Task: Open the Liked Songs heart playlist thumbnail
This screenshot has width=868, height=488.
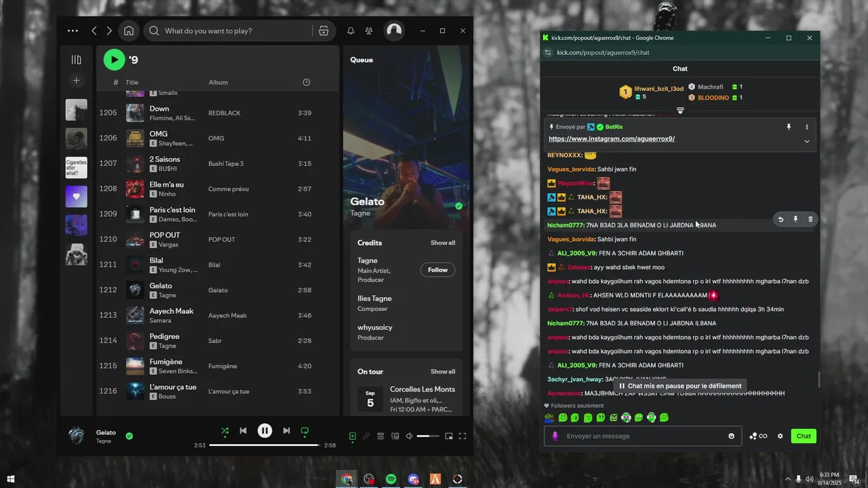Action: 76,197
